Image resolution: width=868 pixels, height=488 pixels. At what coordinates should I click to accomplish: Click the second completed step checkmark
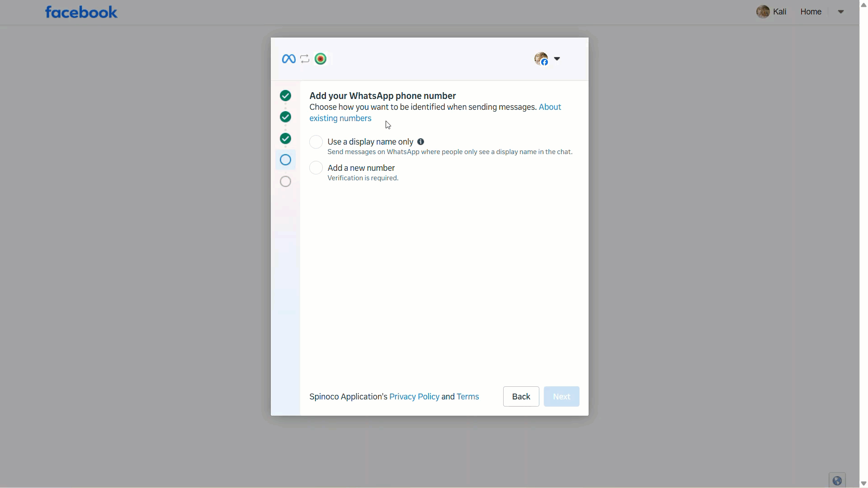285,117
